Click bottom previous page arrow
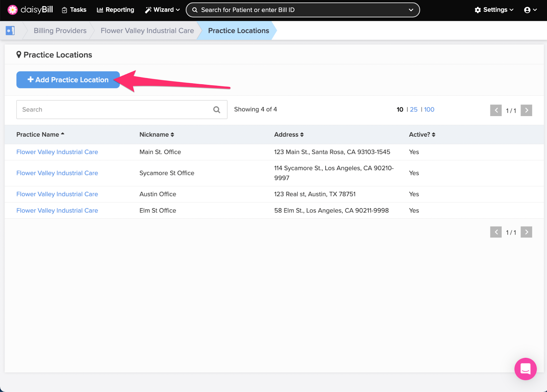Screen dimensions: 547x392 click(x=496, y=232)
